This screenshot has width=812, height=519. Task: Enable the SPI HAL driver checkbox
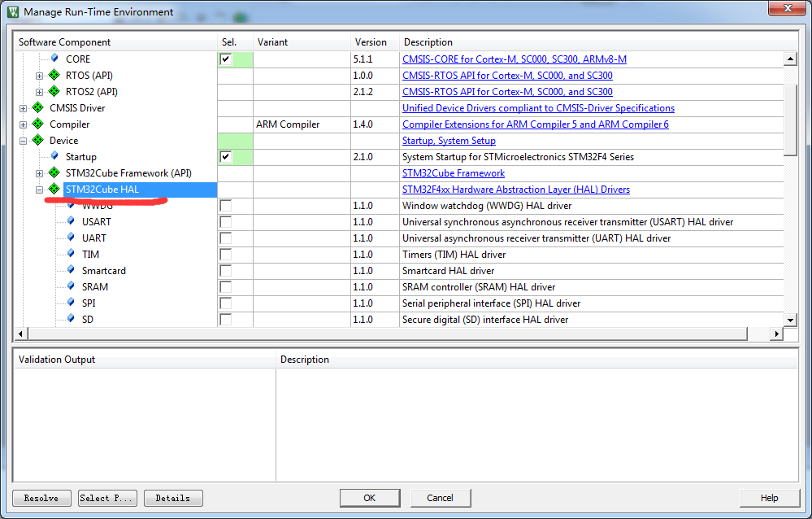coord(226,303)
